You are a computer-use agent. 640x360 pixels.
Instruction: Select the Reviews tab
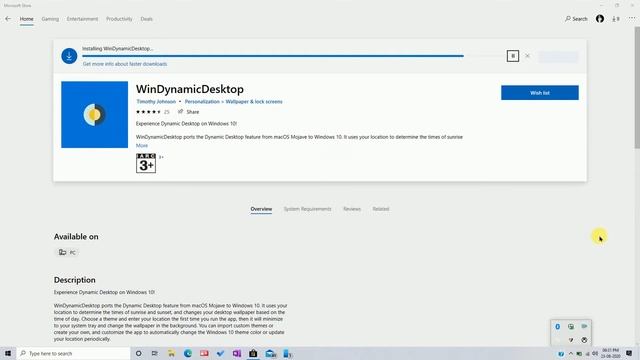pyautogui.click(x=352, y=209)
